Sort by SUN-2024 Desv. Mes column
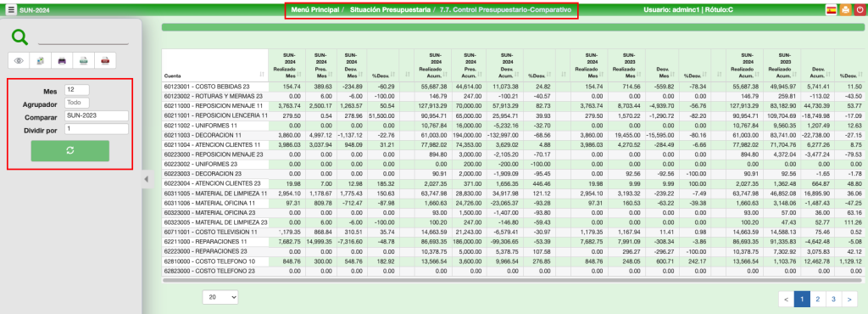This screenshot has height=314, width=868. pyautogui.click(x=350, y=65)
